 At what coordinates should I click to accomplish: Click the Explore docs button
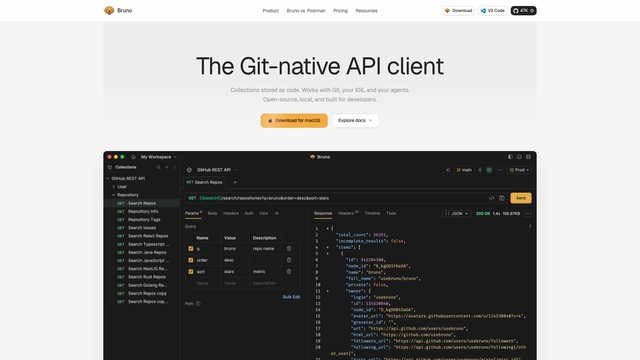coord(355,121)
